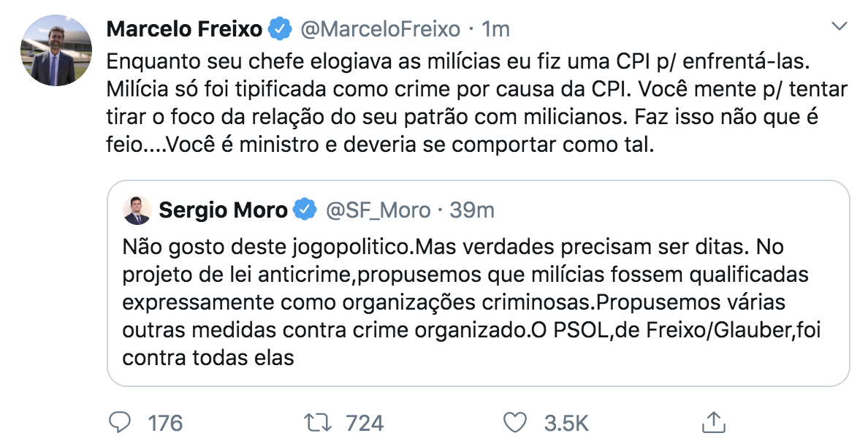This screenshot has width=868, height=444.
Task: Click the Sergio Moro display name
Action: click(x=223, y=210)
